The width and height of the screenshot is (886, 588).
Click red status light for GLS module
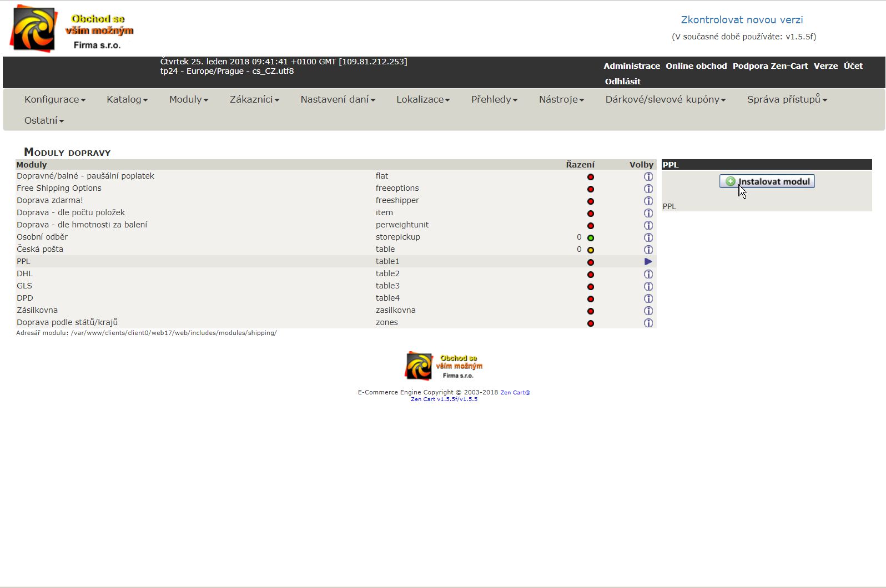click(591, 287)
